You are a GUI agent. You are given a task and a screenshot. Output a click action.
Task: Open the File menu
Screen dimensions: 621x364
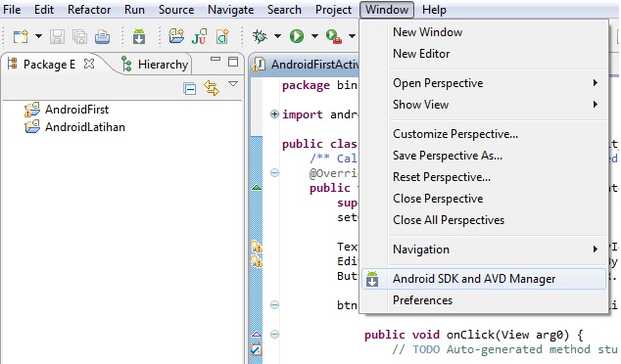click(12, 10)
